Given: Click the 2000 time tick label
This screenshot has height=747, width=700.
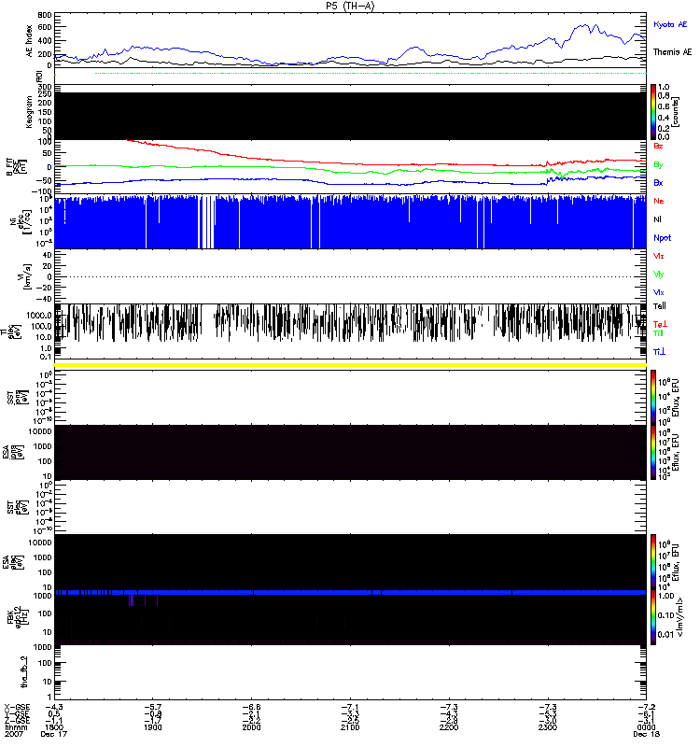Looking at the screenshot, I should point(251,727).
